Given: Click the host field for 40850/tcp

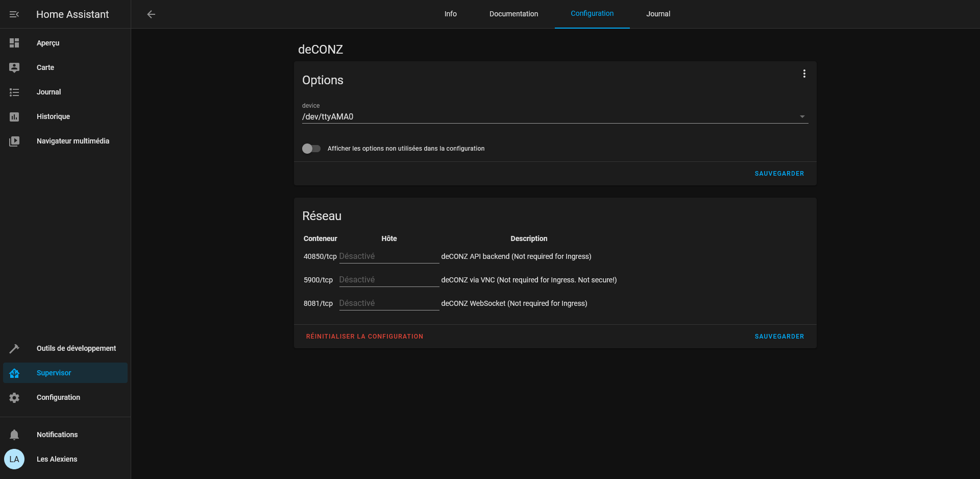Looking at the screenshot, I should coord(389,256).
